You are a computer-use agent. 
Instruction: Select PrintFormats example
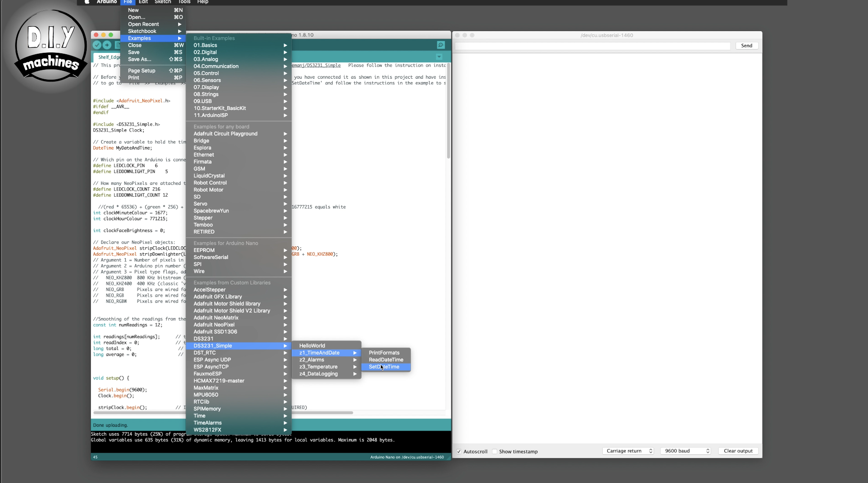(x=386, y=353)
